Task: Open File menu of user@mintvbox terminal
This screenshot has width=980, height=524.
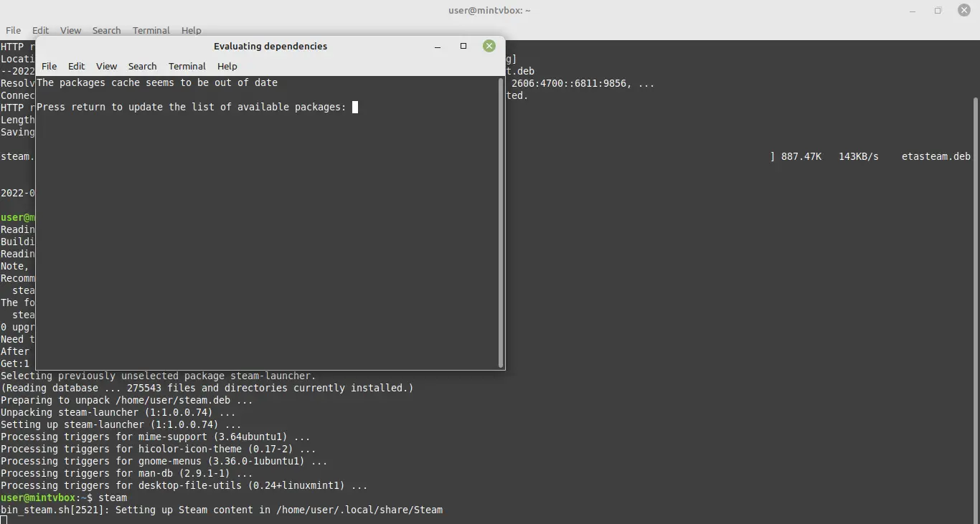Action: pyautogui.click(x=13, y=30)
